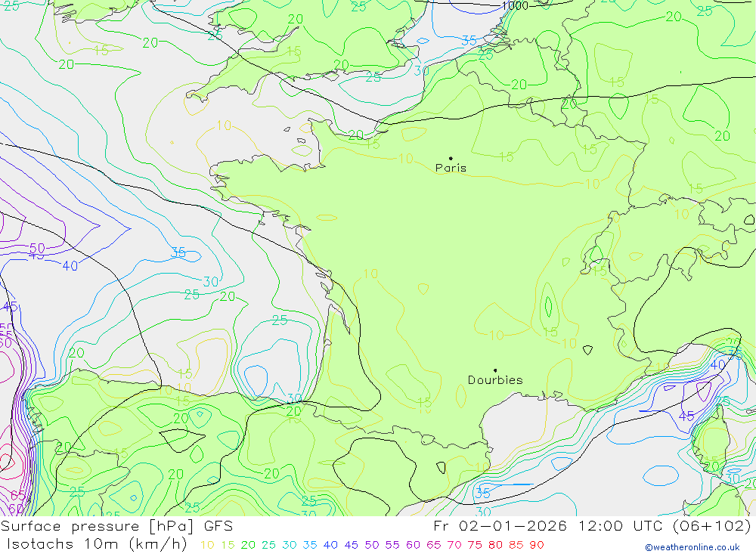Click the Paris city label
The width and height of the screenshot is (756, 554).
click(451, 168)
